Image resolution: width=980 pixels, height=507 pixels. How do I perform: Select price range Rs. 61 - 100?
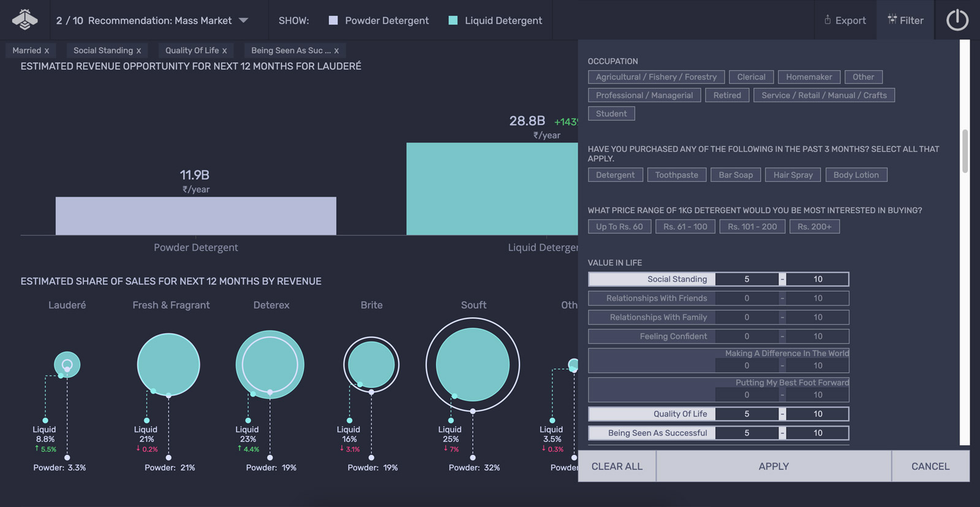tap(685, 227)
